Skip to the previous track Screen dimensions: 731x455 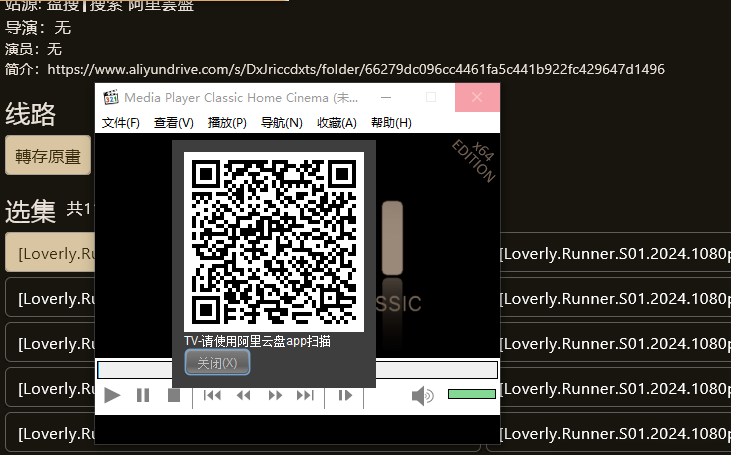click(x=212, y=395)
